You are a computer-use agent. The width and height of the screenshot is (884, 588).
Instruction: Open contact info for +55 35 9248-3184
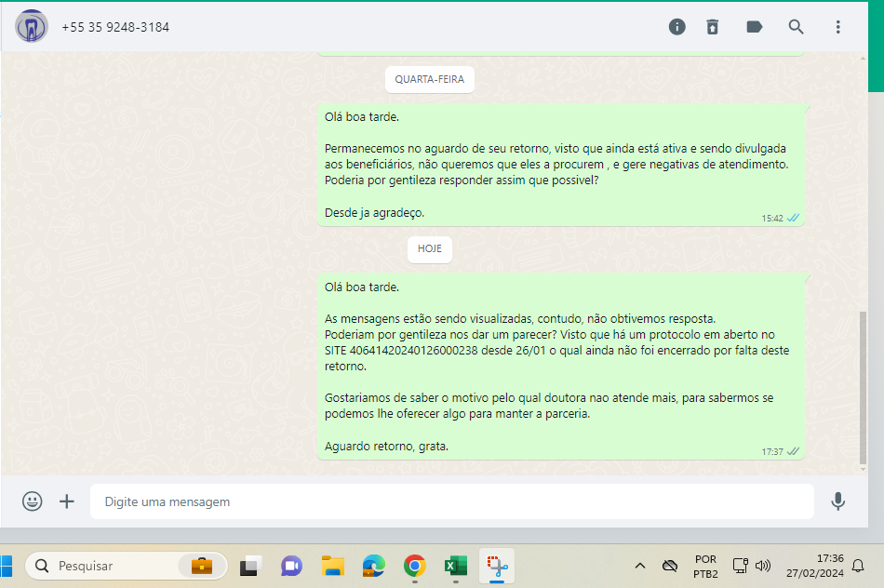(x=115, y=27)
